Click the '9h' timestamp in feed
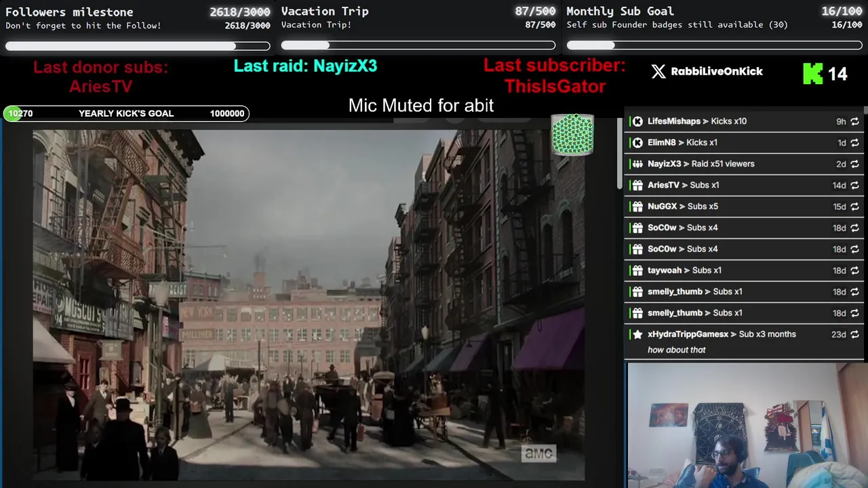The height and width of the screenshot is (488, 868). (841, 121)
